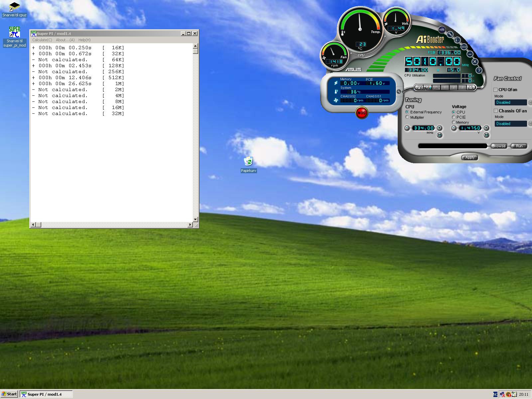Open the Papirkurv recycle bin

coord(248,164)
